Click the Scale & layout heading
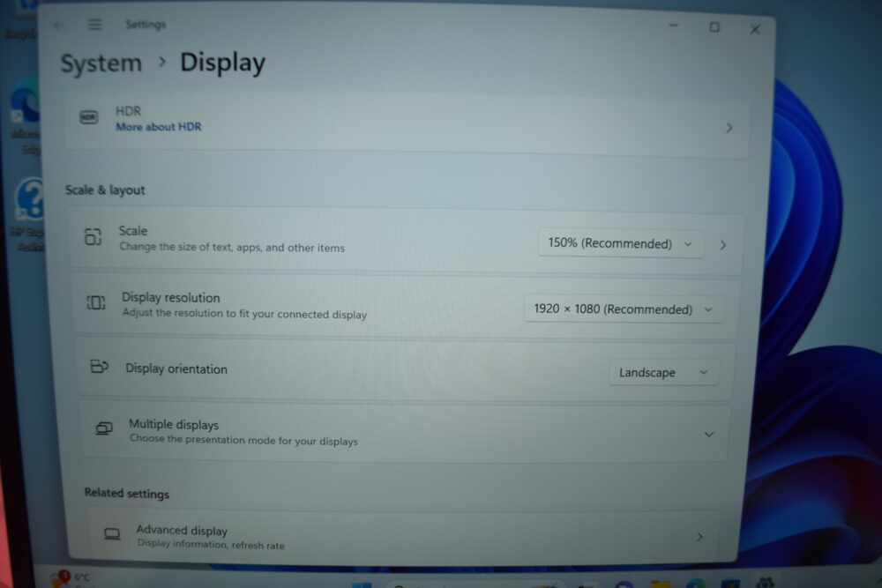 [x=105, y=190]
